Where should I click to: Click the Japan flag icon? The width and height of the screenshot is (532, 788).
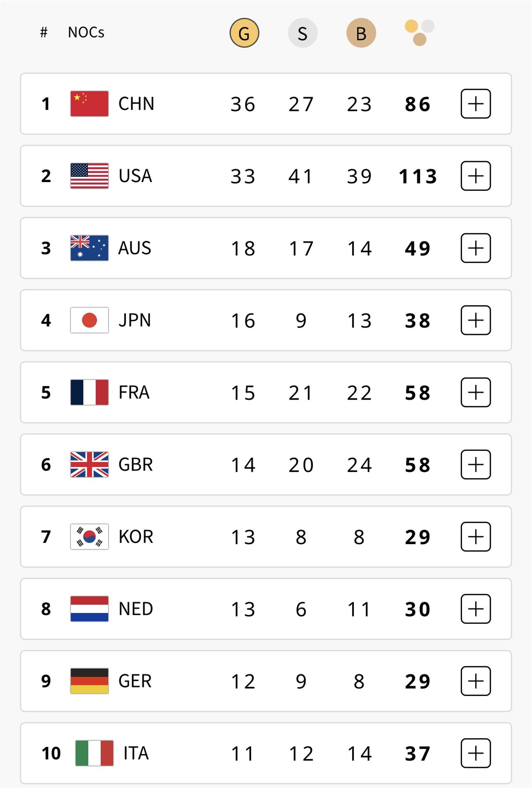(89, 320)
